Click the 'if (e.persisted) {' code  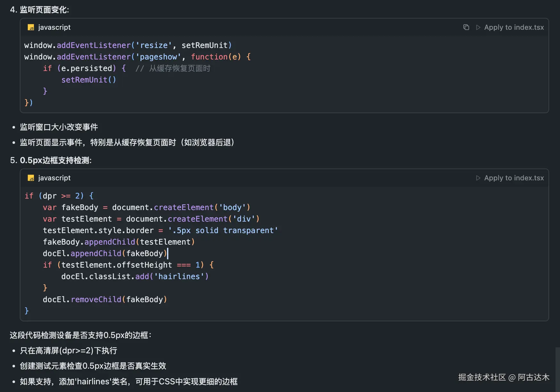(84, 68)
